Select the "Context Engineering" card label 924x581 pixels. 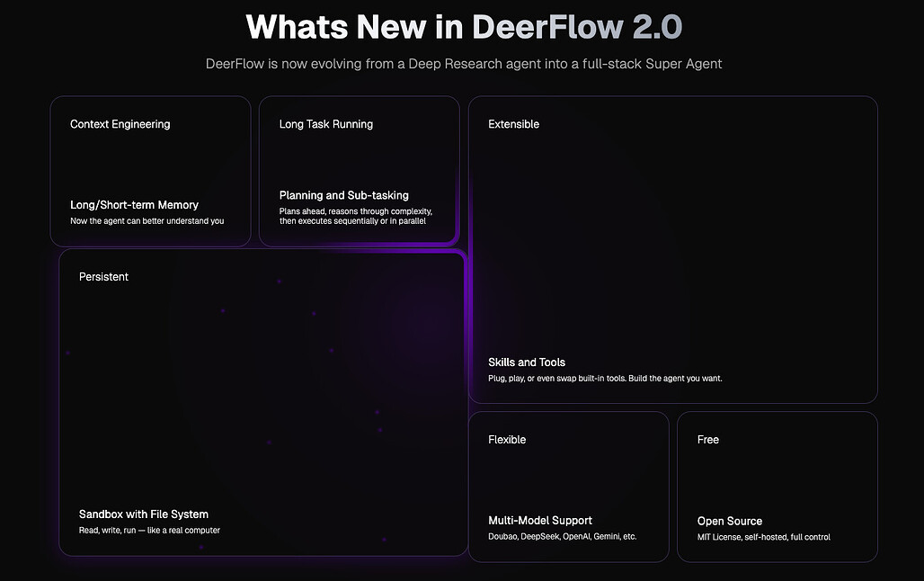120,124
